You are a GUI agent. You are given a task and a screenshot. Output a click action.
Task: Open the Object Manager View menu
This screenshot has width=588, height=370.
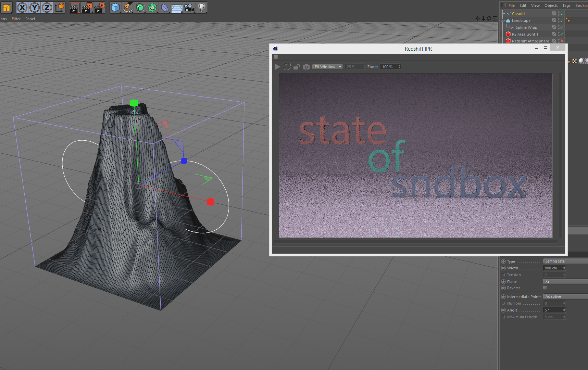tap(535, 5)
